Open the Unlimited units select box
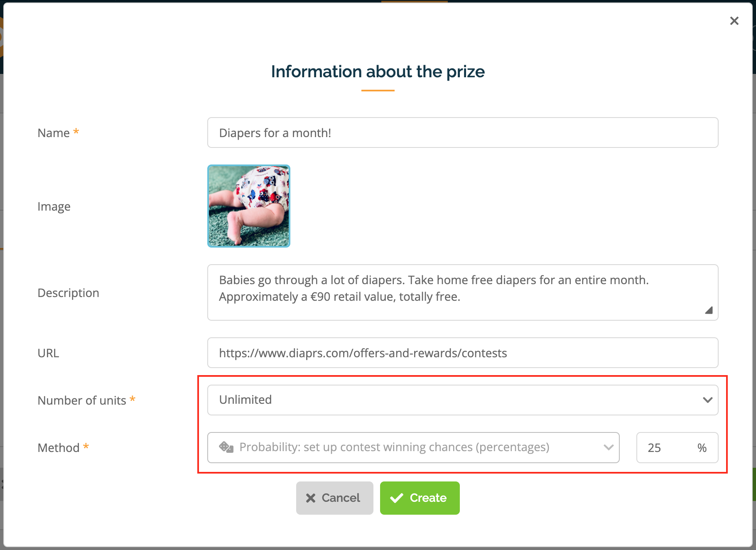The image size is (756, 550). 463,400
